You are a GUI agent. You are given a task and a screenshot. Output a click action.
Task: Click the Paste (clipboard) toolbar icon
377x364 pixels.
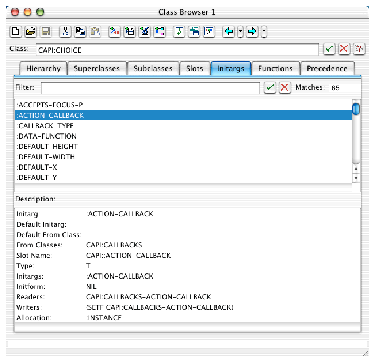pyautogui.click(x=95, y=32)
